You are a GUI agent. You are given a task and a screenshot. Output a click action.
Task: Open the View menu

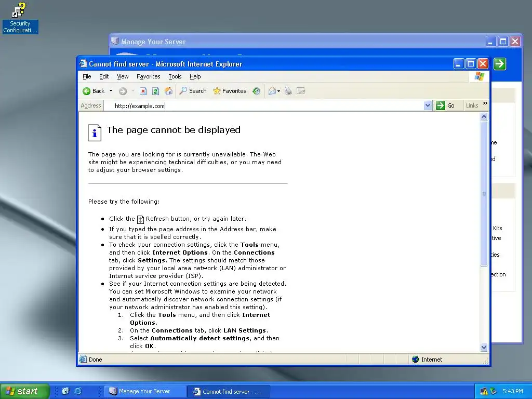(x=123, y=76)
